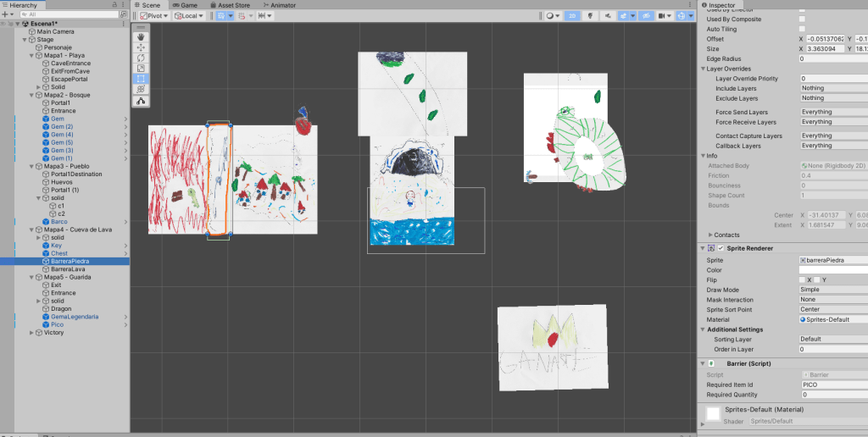
Task: Lock the Hierarchy panel
Action: click(115, 5)
